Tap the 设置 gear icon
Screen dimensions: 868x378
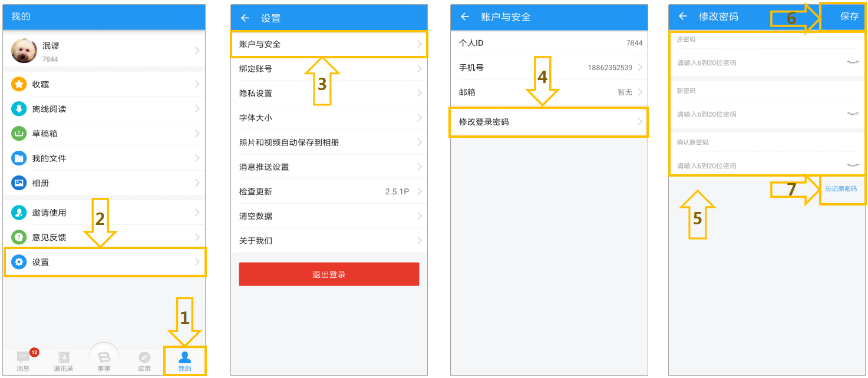(x=19, y=262)
